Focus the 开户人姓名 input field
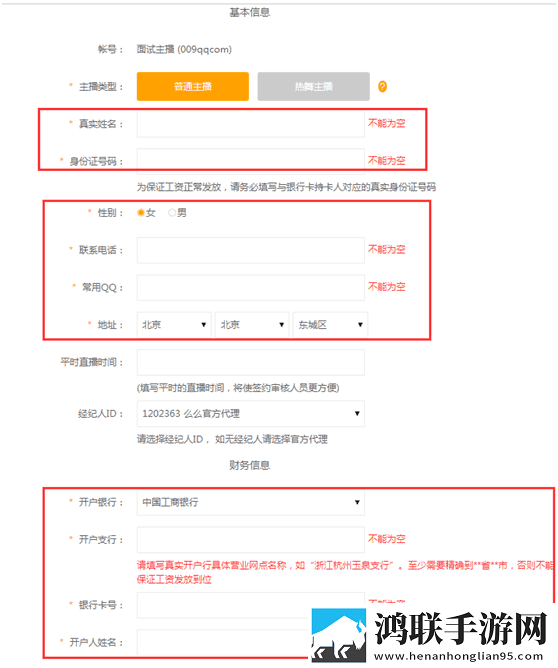Screen dimensions: 558x668 click(x=224, y=643)
